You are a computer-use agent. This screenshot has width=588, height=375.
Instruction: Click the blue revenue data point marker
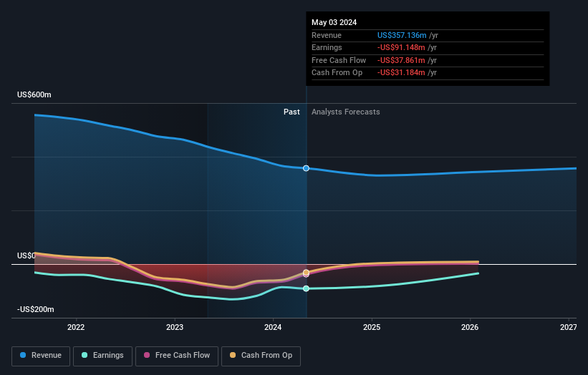coord(306,168)
